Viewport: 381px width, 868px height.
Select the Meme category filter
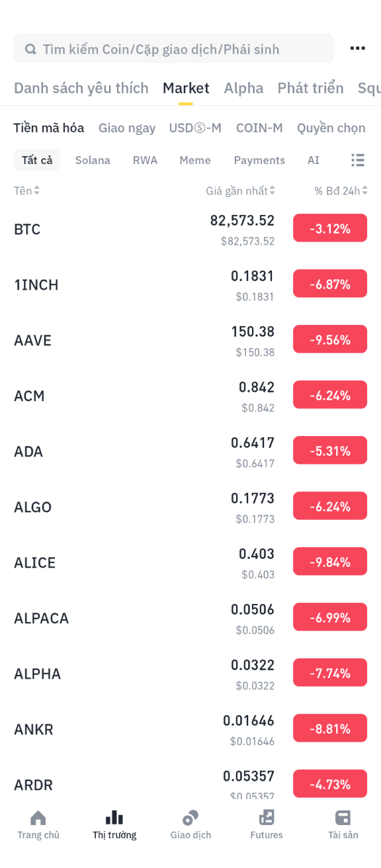click(x=195, y=160)
